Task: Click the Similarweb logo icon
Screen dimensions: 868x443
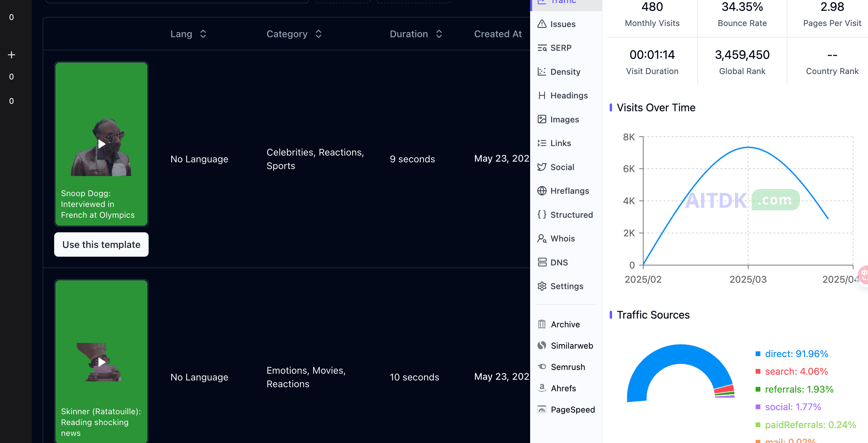Action: point(542,345)
